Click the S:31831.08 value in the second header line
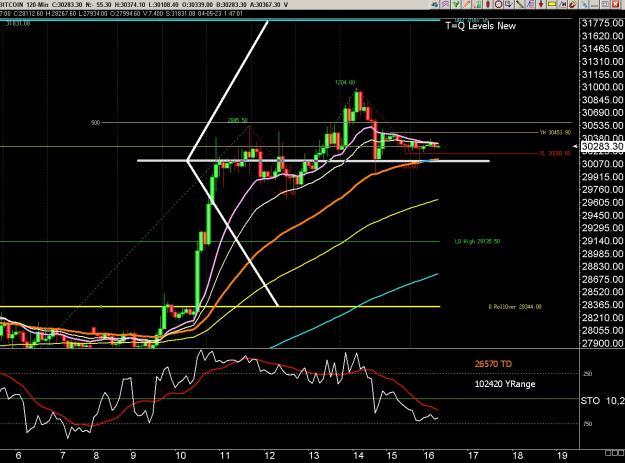This screenshot has height=463, width=625. point(179,14)
